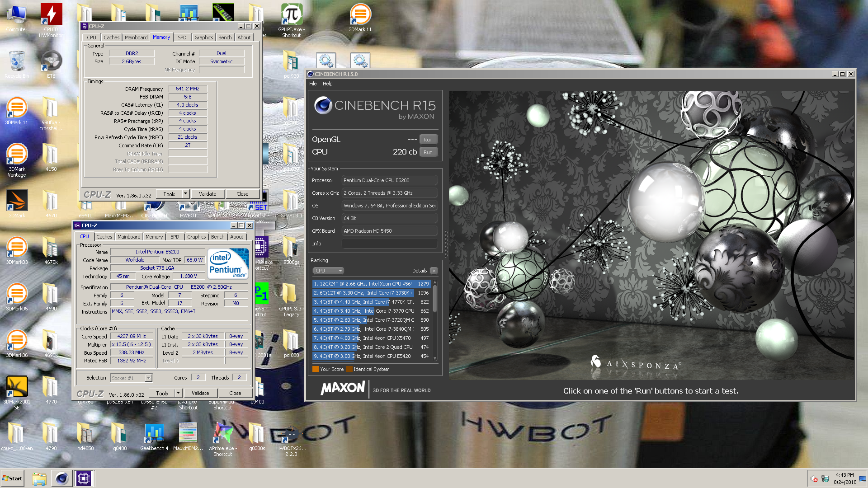Screen dimensions: 868x488
Task: Open the pd 830 folder
Action: [292, 344]
